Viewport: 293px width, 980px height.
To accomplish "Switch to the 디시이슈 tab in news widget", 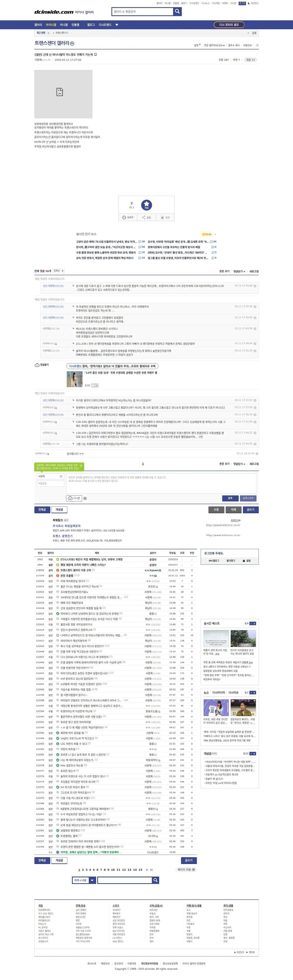I will click(x=233, y=692).
